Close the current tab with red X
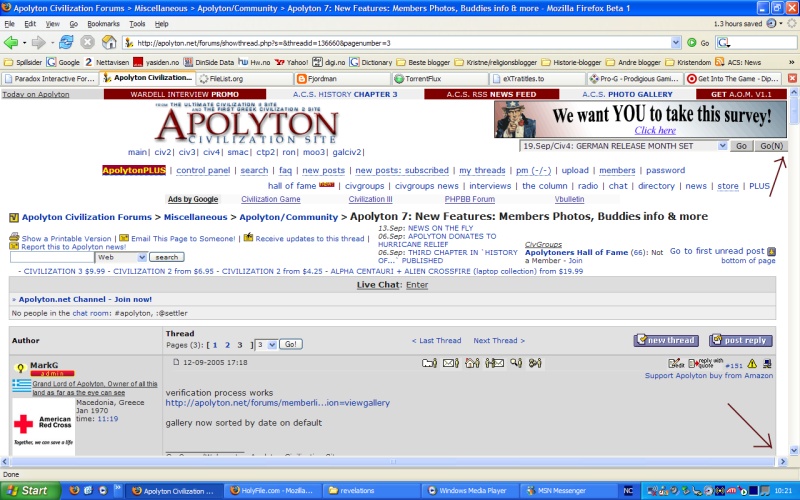Viewport: 800px width, 500px height. tap(792, 79)
